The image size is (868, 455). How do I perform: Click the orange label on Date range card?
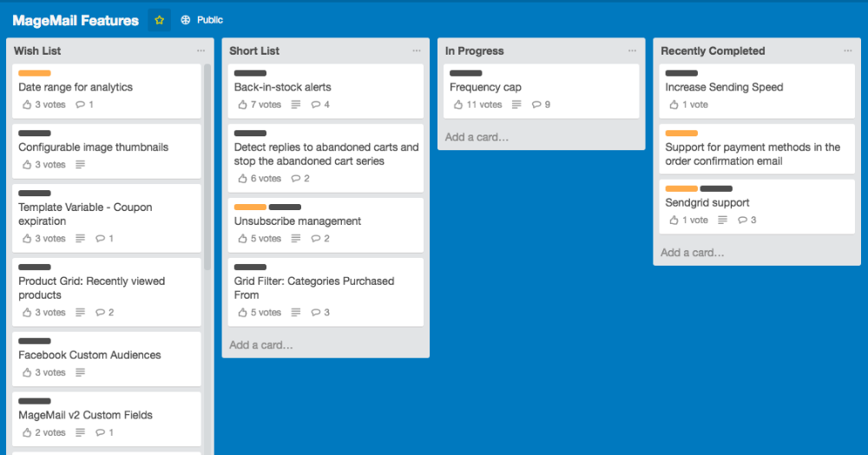click(35, 74)
